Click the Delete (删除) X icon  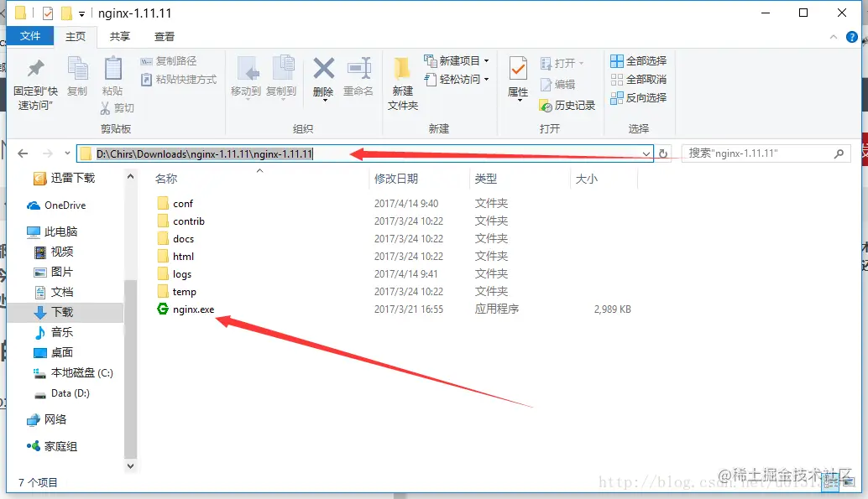[324, 69]
